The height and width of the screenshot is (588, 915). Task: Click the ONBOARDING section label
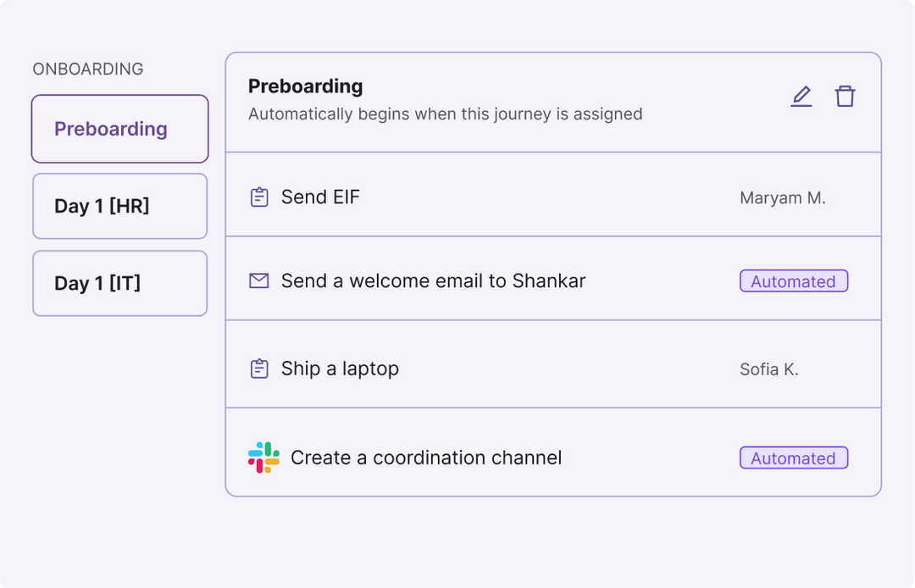88,69
